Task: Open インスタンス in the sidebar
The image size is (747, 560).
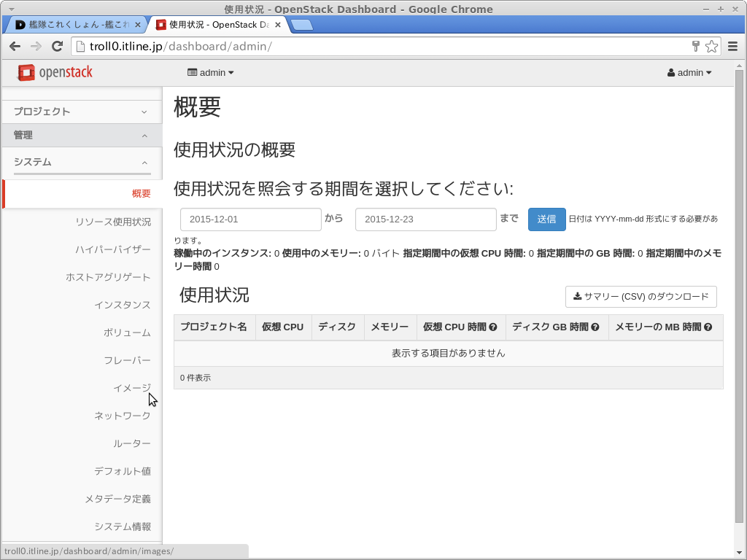Action: 122,305
